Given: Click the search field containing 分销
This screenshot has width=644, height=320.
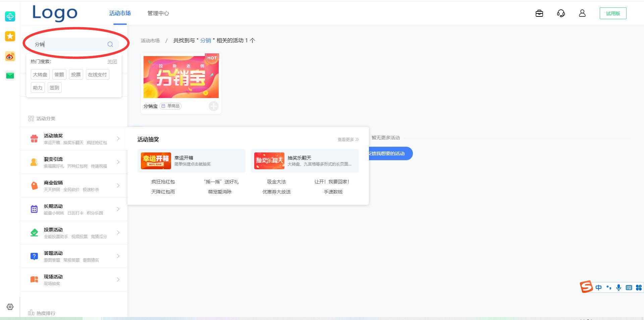Looking at the screenshot, I should [74, 44].
